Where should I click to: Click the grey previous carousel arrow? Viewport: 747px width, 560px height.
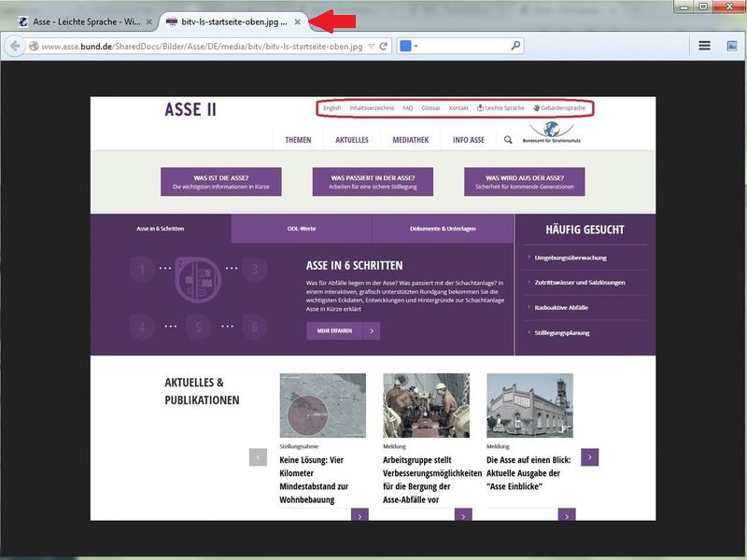(258, 457)
